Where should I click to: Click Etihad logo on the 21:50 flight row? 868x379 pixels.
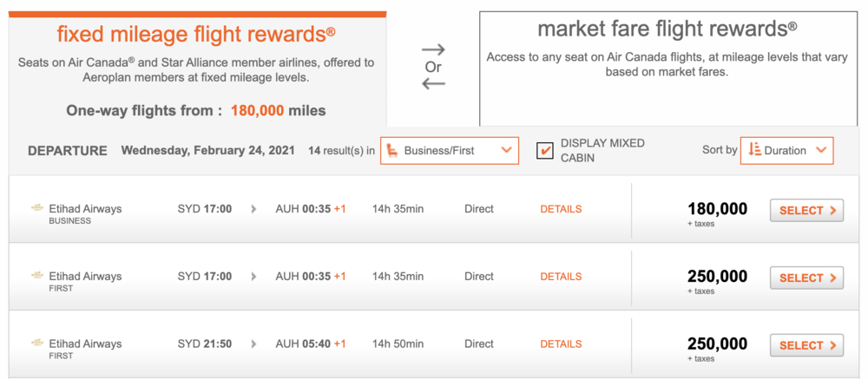pyautogui.click(x=37, y=343)
